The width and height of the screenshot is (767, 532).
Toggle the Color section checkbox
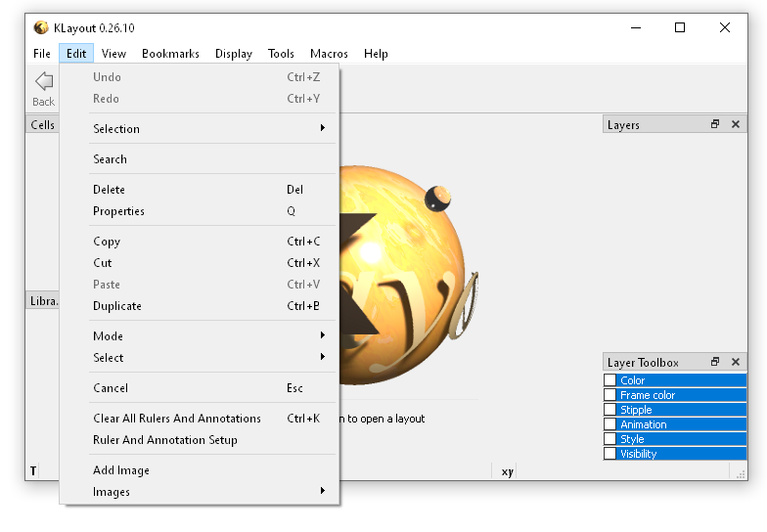pos(610,379)
